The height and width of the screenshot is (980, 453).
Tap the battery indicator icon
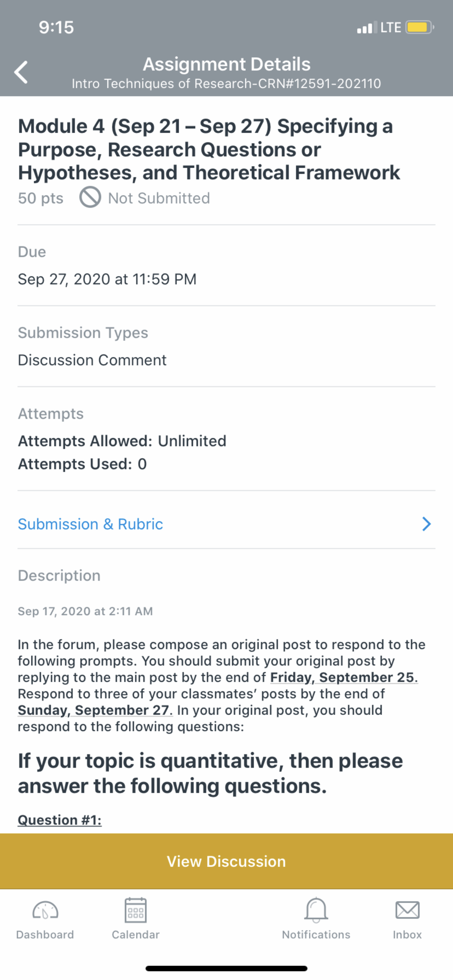[419, 27]
